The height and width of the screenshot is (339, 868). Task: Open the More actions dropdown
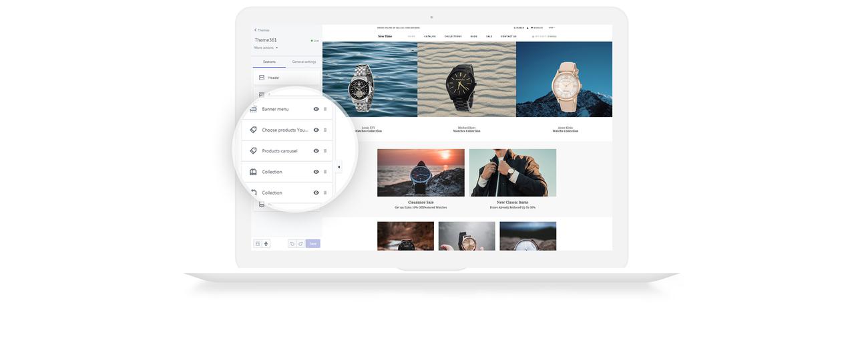pyautogui.click(x=266, y=47)
